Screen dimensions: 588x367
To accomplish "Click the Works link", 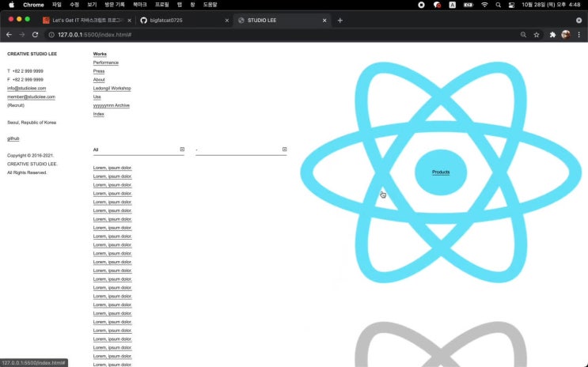I will [100, 54].
